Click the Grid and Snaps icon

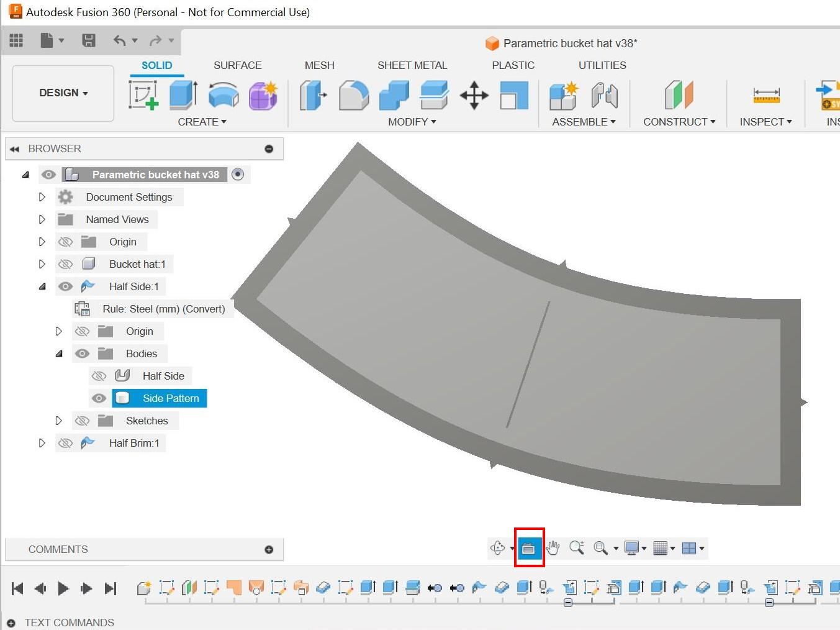[x=660, y=548]
